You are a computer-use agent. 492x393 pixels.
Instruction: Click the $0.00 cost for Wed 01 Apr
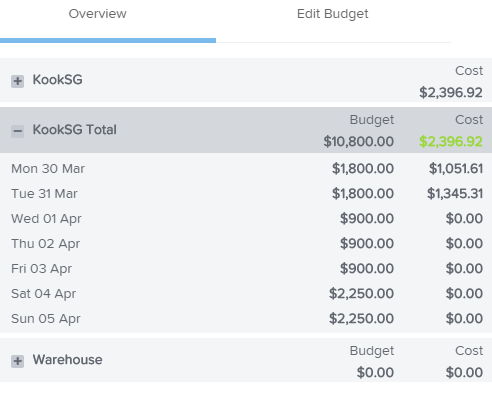coord(464,219)
